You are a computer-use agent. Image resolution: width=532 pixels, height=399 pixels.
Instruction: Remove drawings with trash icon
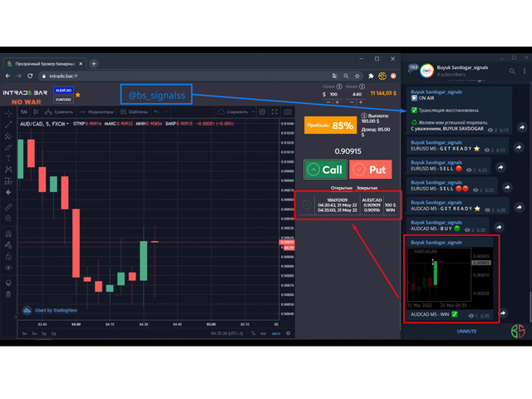click(8, 294)
